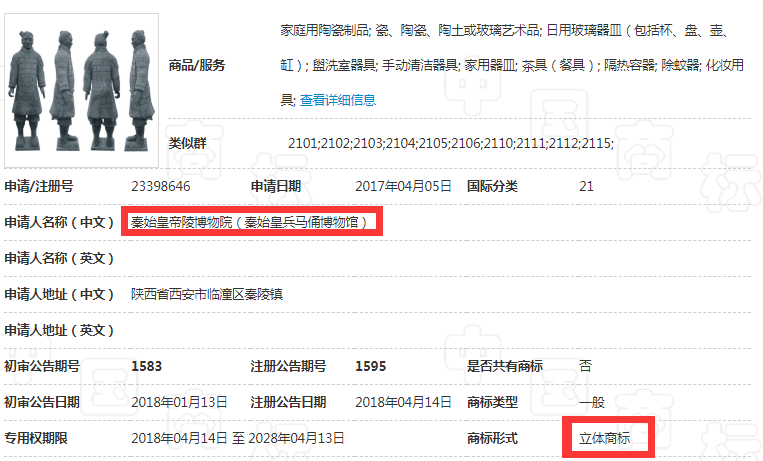
Task: Click the trademark form value 立体商标
Action: point(604,439)
